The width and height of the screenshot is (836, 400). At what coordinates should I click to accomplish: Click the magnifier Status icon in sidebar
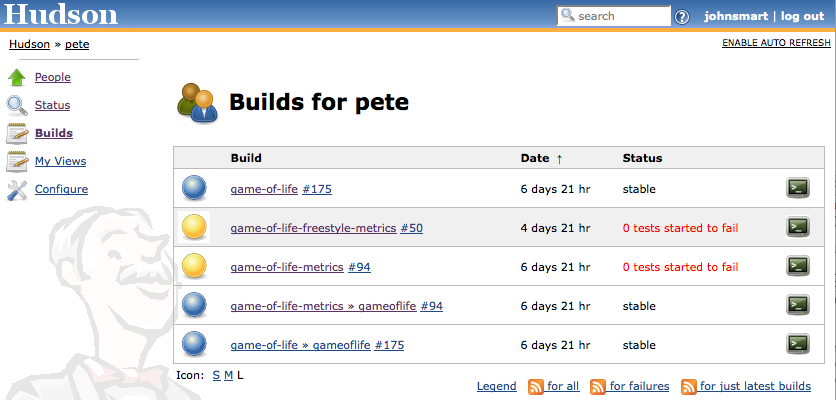click(x=17, y=106)
